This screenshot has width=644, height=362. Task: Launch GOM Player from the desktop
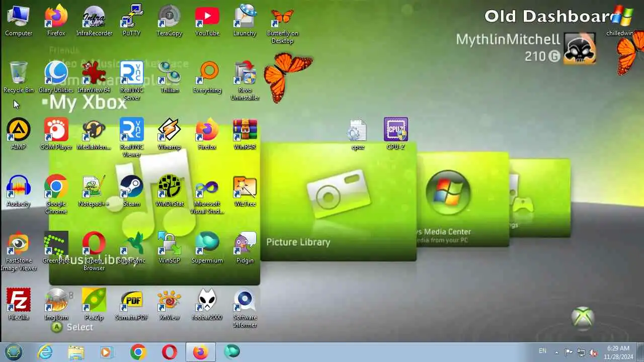tap(56, 134)
